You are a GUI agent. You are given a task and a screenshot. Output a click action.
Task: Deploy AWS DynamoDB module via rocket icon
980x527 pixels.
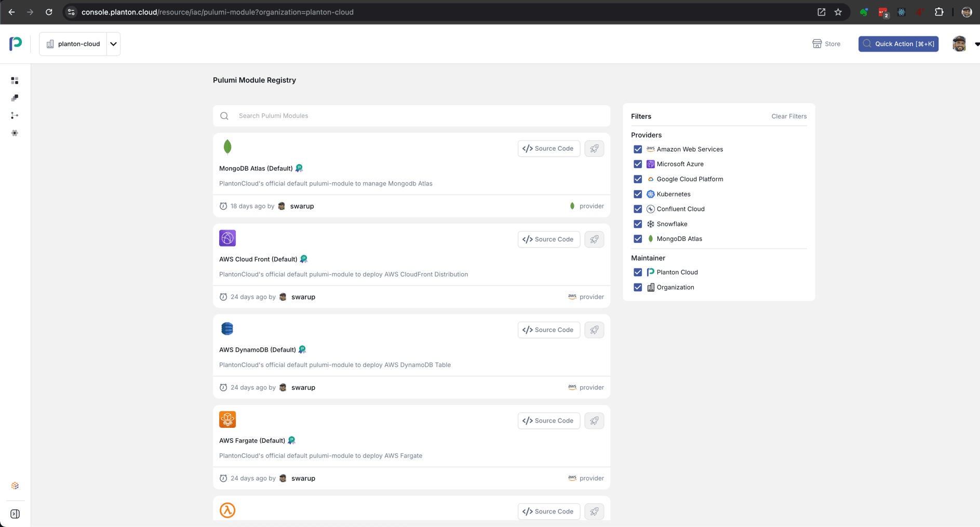pyautogui.click(x=594, y=330)
